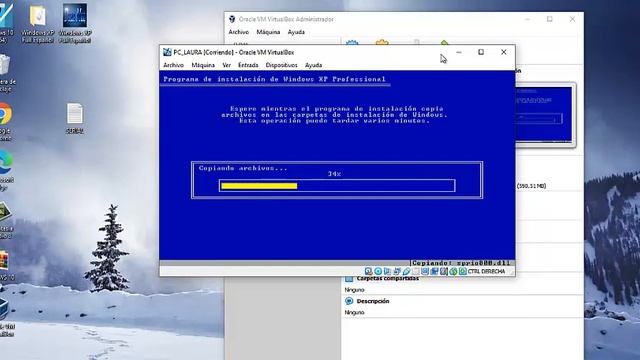Open the Entrada menu
Screen dimensions: 640x360
point(248,65)
